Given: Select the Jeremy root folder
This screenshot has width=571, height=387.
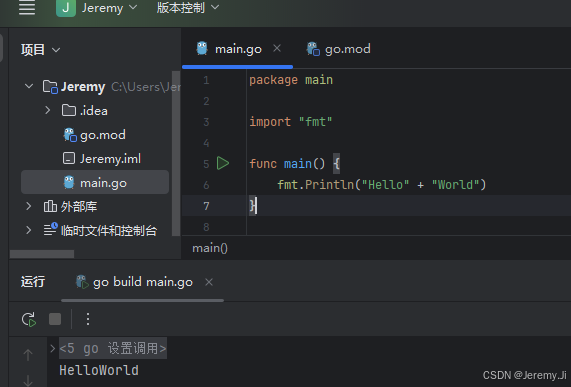Looking at the screenshot, I should click(83, 87).
